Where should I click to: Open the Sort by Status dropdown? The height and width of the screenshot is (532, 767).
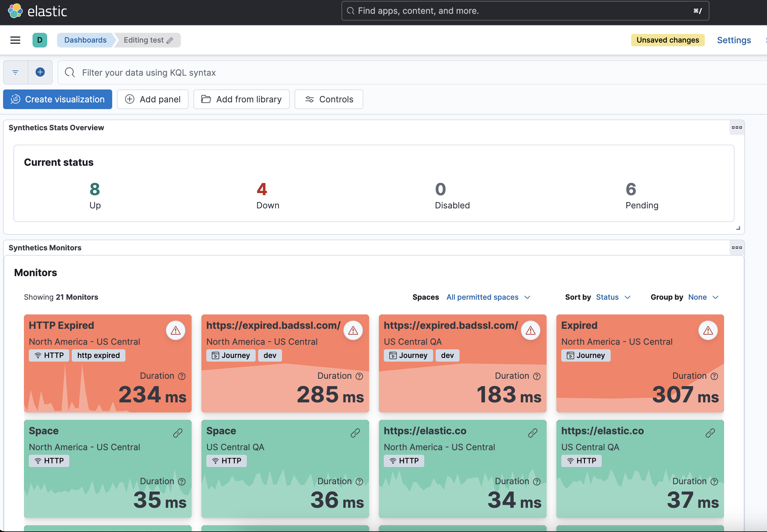[x=613, y=297]
